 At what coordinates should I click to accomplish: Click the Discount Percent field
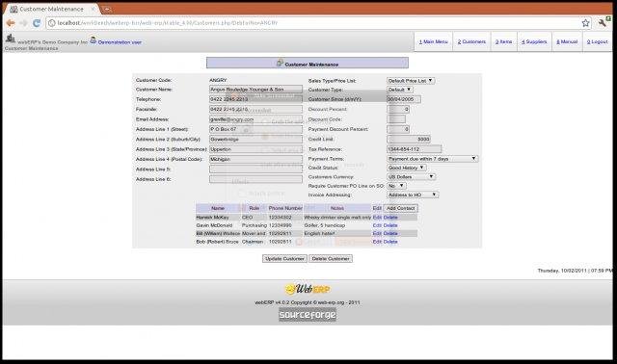[398, 109]
